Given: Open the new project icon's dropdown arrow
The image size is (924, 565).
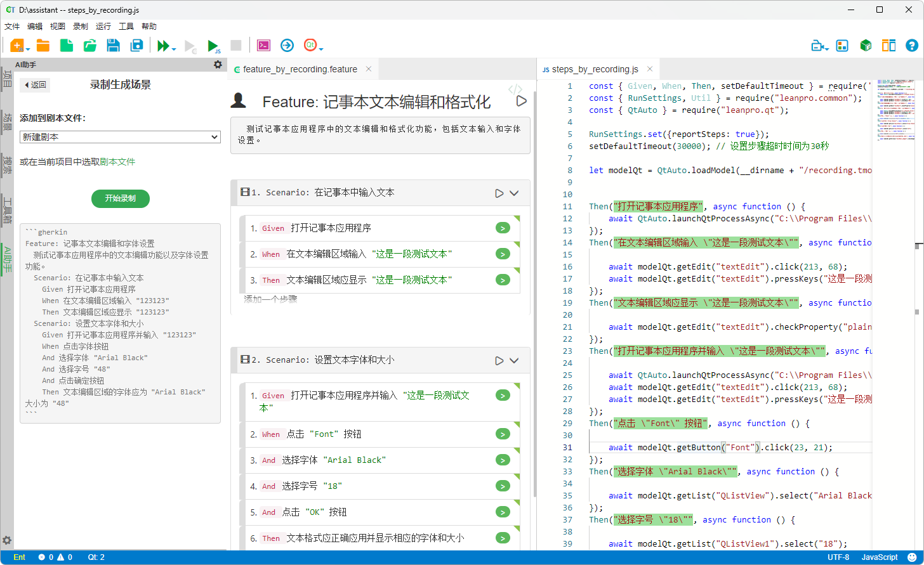Looking at the screenshot, I should [27, 48].
